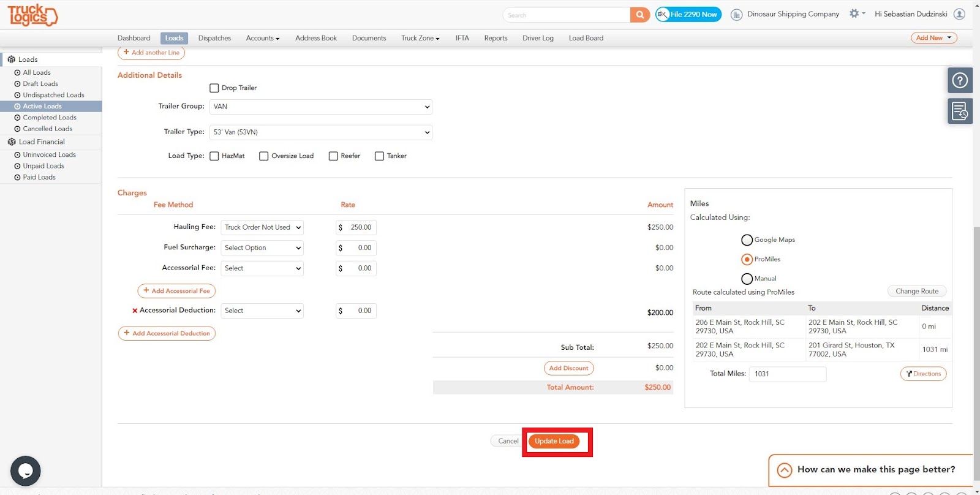
Task: Choose the ProMiles radio option
Action: [x=747, y=259]
